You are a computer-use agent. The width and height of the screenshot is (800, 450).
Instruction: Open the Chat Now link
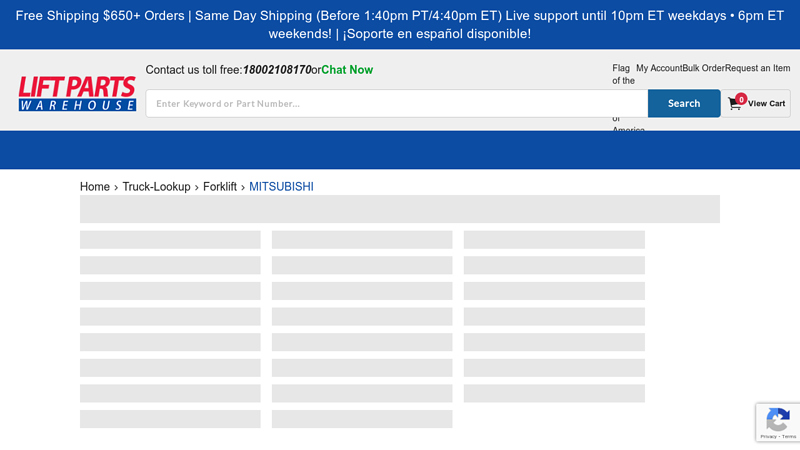[347, 70]
